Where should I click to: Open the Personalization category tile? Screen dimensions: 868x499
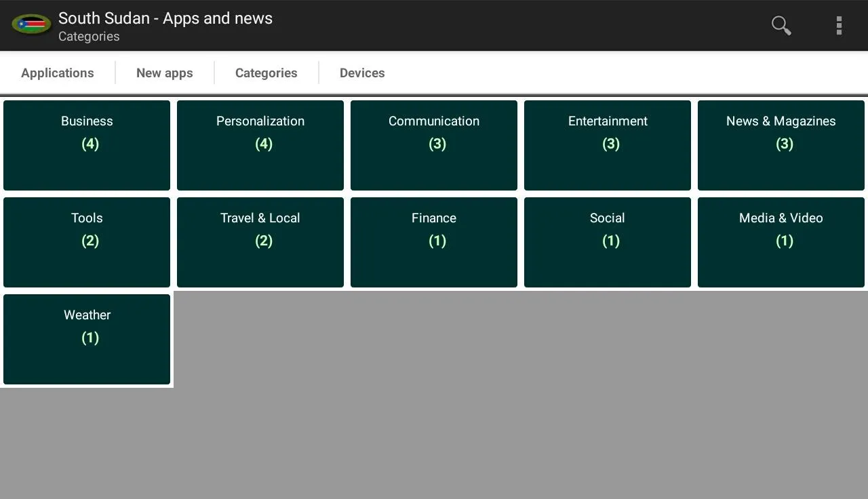coord(260,145)
